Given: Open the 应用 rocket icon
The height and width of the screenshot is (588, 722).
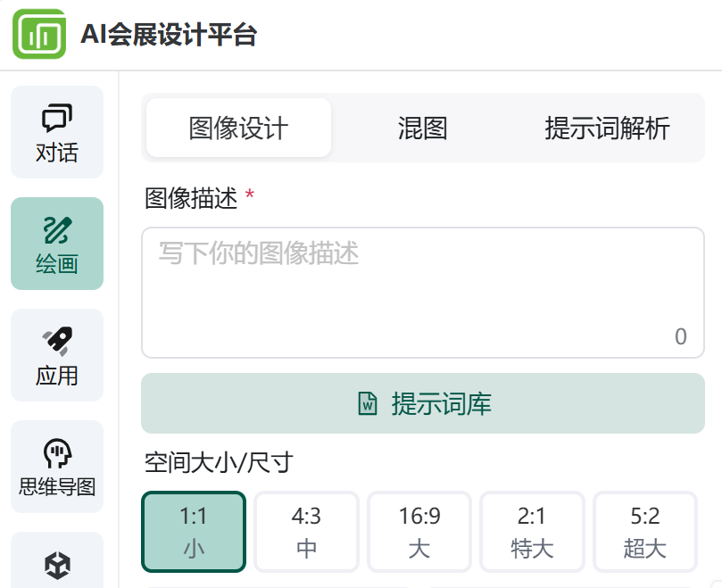Looking at the screenshot, I should point(57,341).
